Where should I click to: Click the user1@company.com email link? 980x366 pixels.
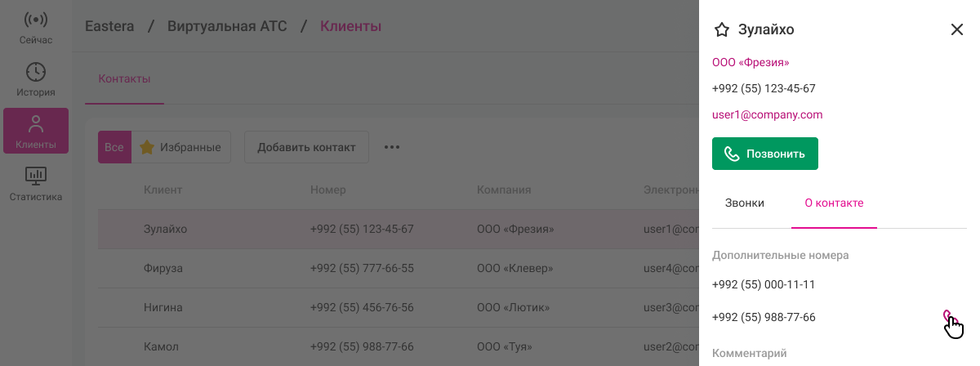(x=767, y=114)
